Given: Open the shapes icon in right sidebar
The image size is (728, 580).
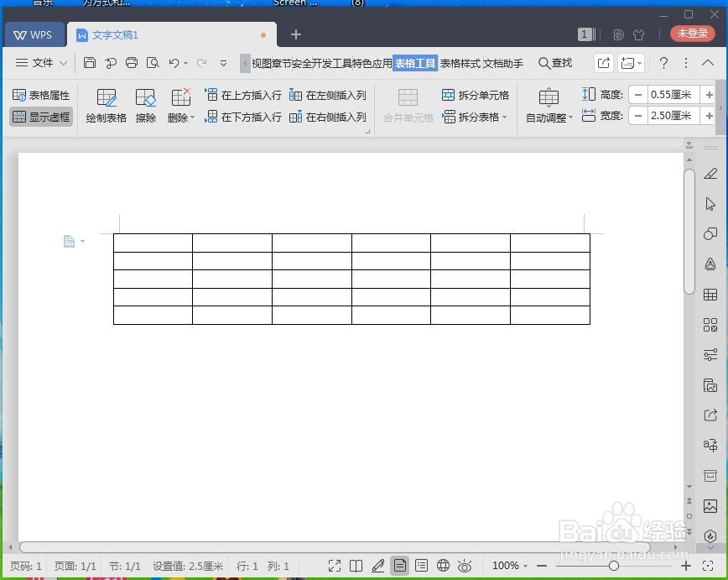Looking at the screenshot, I should coord(710,234).
